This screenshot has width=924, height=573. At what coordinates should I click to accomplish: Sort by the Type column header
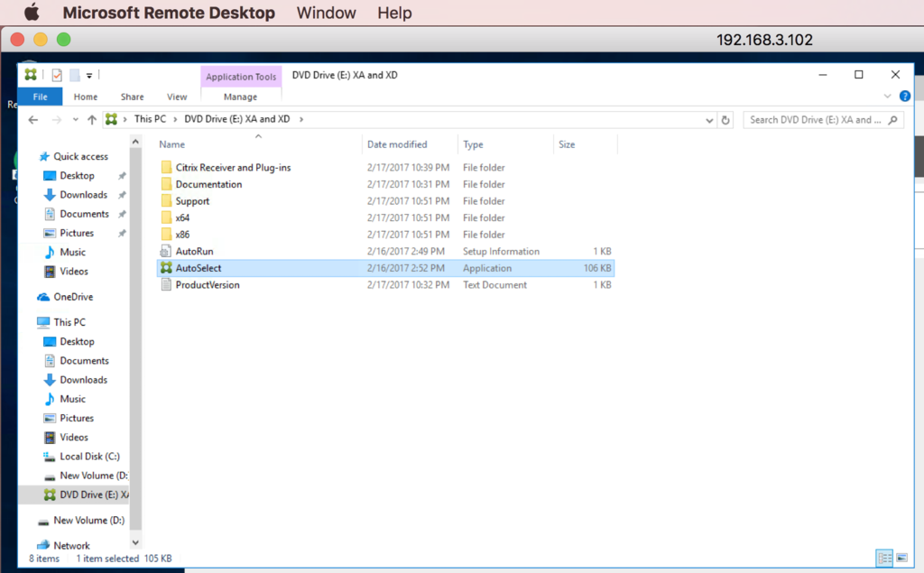coord(473,144)
